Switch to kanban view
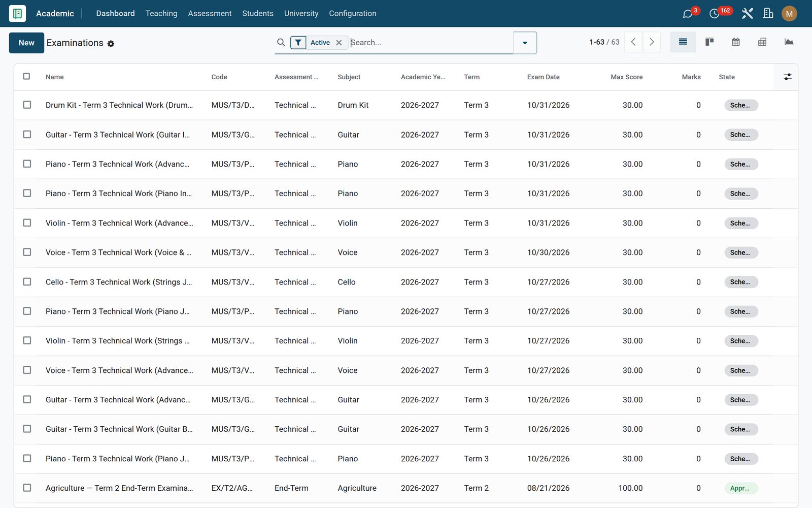812x508 pixels. pos(709,42)
